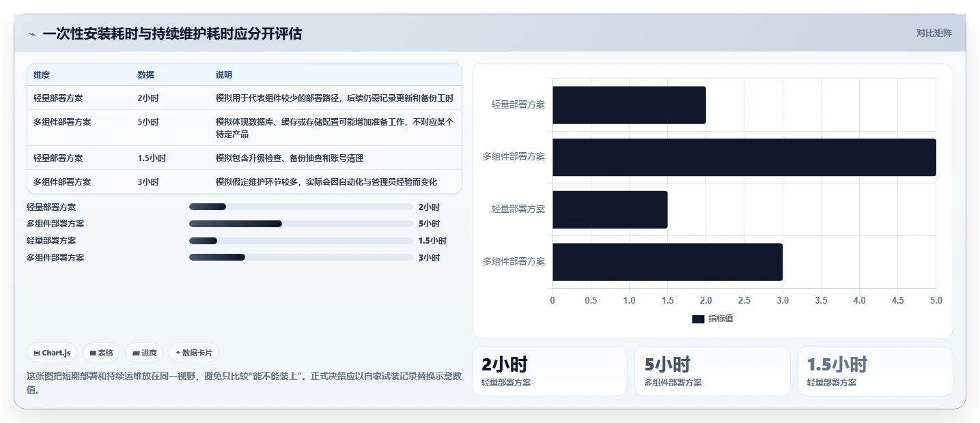The width and height of the screenshot is (980, 423).
Task: Click the progress bar for the 3小时 row
Action: coord(301,258)
